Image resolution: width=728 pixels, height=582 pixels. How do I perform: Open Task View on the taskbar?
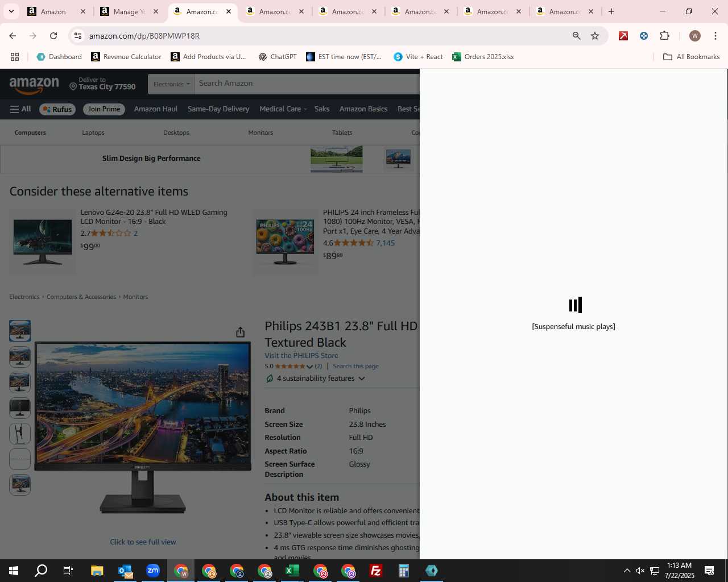pos(68,571)
